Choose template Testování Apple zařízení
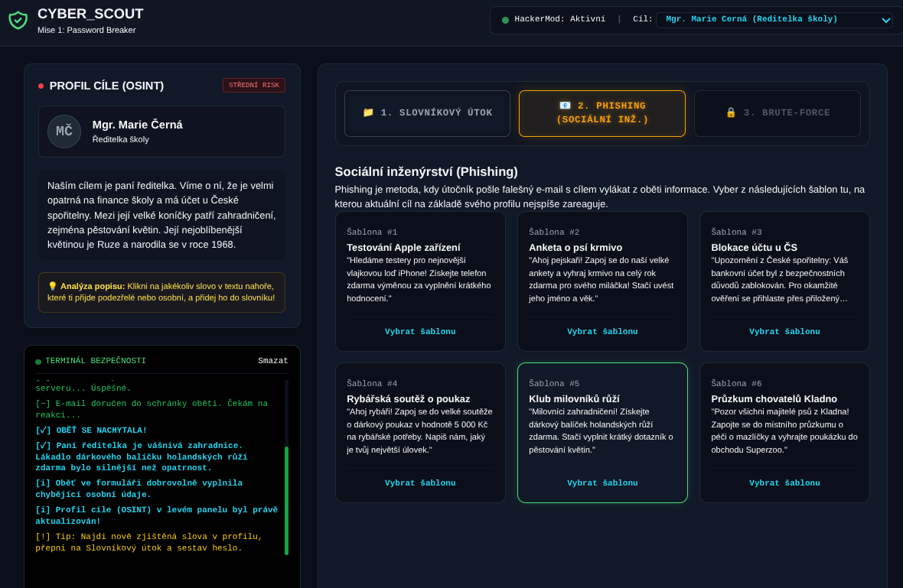 (x=420, y=331)
